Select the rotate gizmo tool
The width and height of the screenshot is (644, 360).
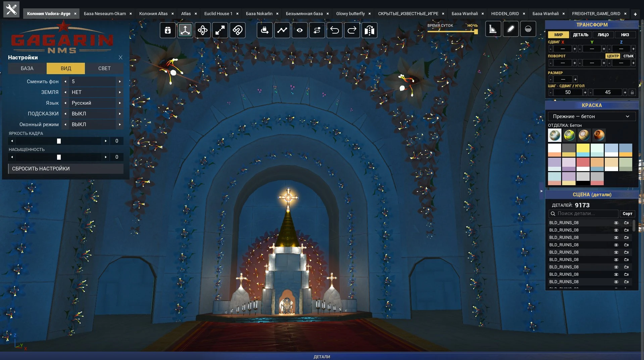[x=202, y=30]
